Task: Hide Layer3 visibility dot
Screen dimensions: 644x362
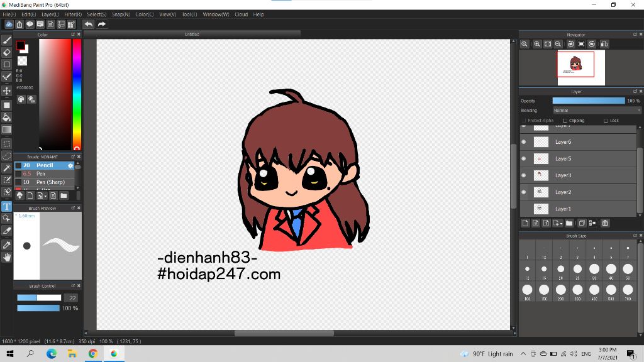Action: pyautogui.click(x=524, y=176)
